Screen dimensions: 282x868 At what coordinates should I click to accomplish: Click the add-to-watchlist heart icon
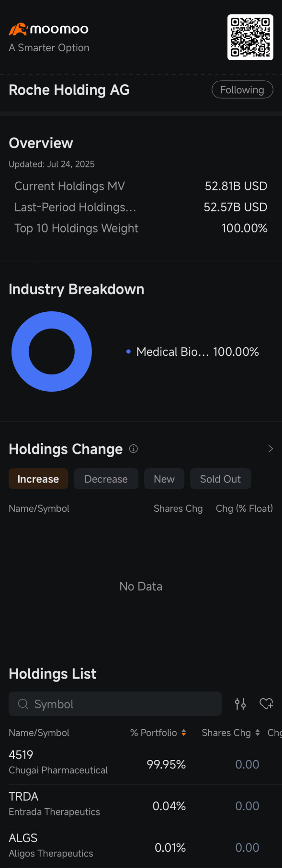click(266, 703)
